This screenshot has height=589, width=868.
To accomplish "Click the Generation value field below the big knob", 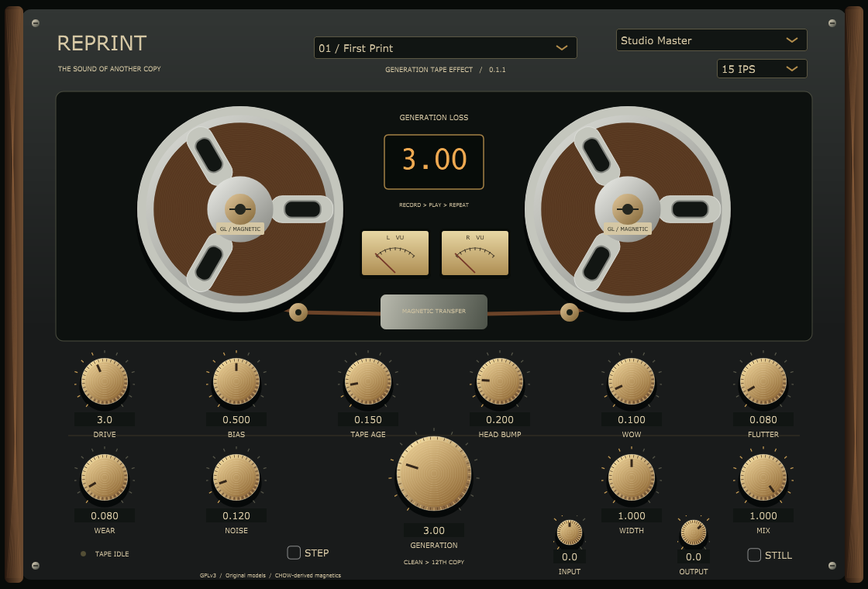I will pyautogui.click(x=434, y=530).
